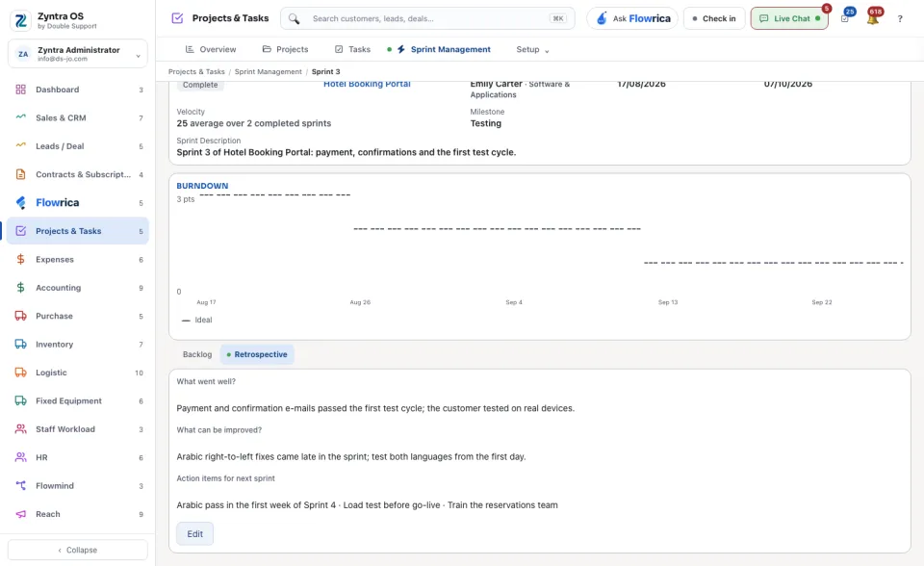Select the Leads / Deal sidebar icon
The height and width of the screenshot is (566, 924).
click(20, 145)
